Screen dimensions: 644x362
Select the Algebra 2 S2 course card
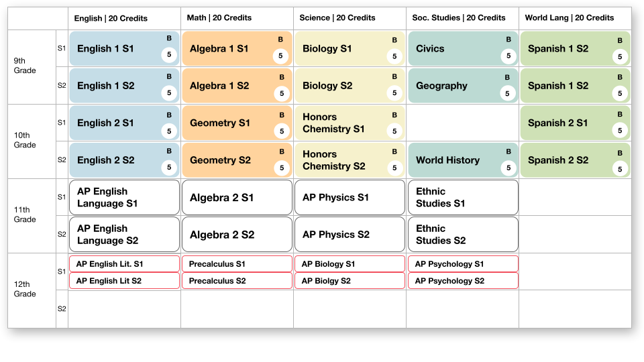click(237, 235)
